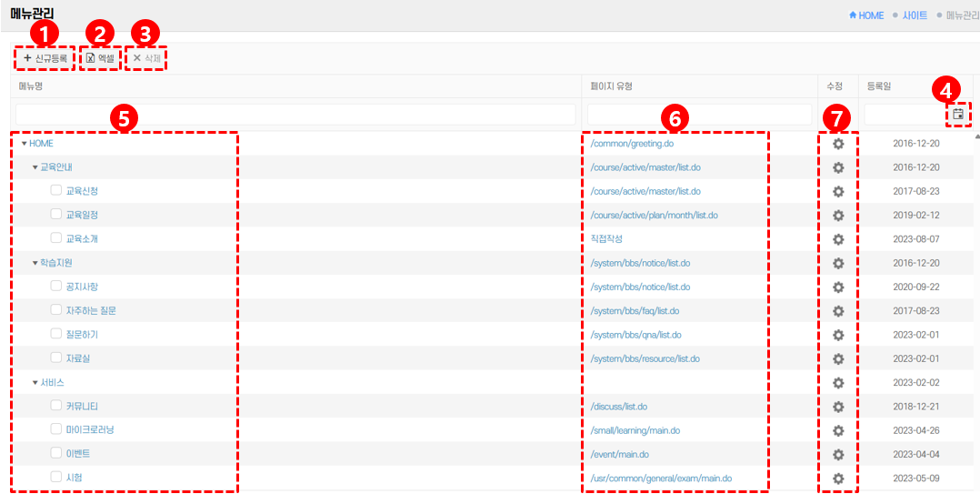
Task: Collapse the 교육안내 tree node
Action: (35, 167)
